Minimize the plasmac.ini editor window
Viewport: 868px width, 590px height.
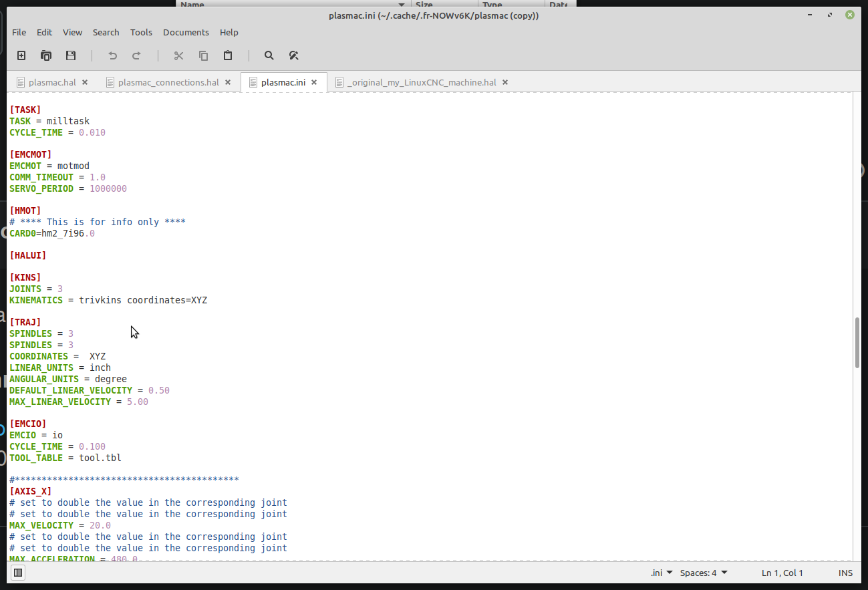coord(811,15)
